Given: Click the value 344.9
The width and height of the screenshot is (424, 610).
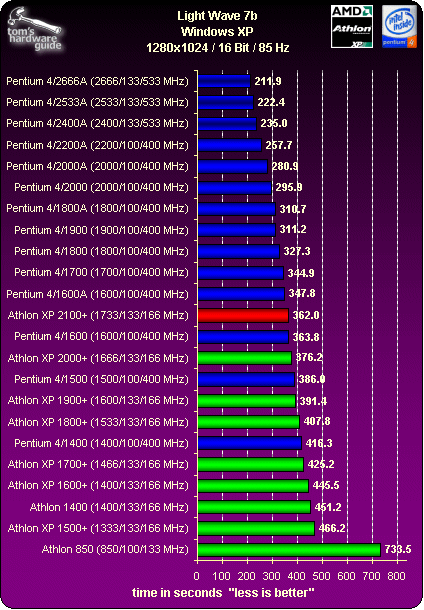Looking at the screenshot, I should click(x=301, y=273).
